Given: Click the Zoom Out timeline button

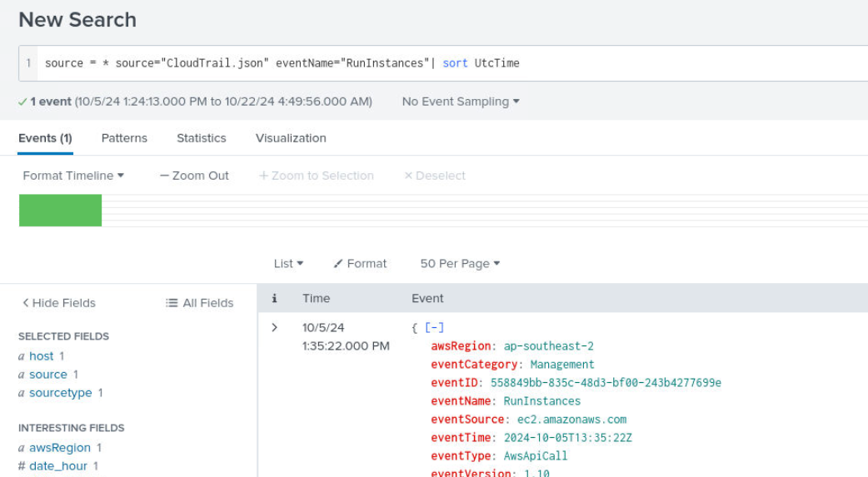Looking at the screenshot, I should point(194,176).
